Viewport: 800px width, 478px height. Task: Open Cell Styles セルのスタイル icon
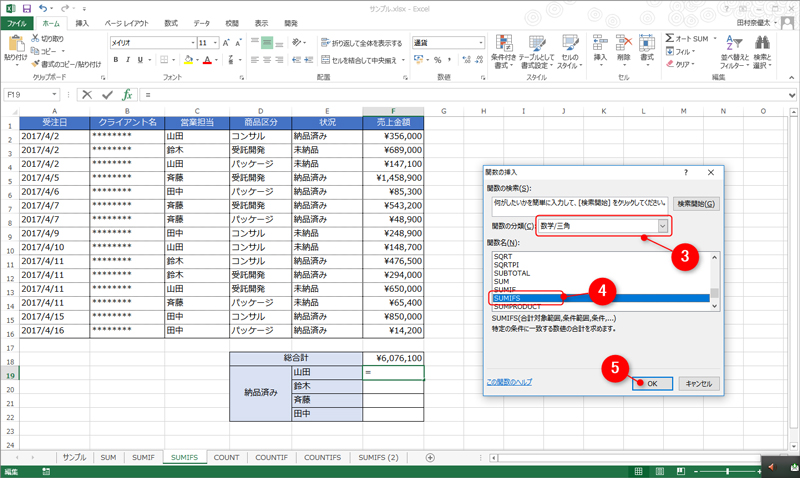coord(569,52)
